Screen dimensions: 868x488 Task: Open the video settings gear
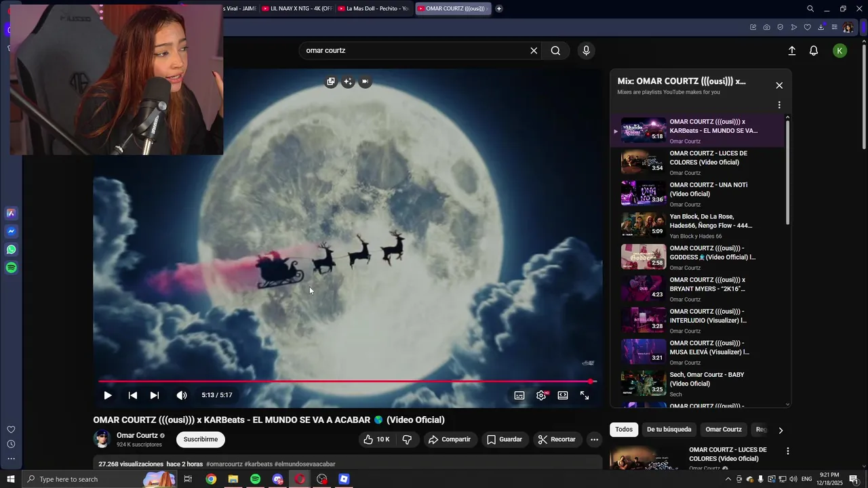pyautogui.click(x=541, y=395)
